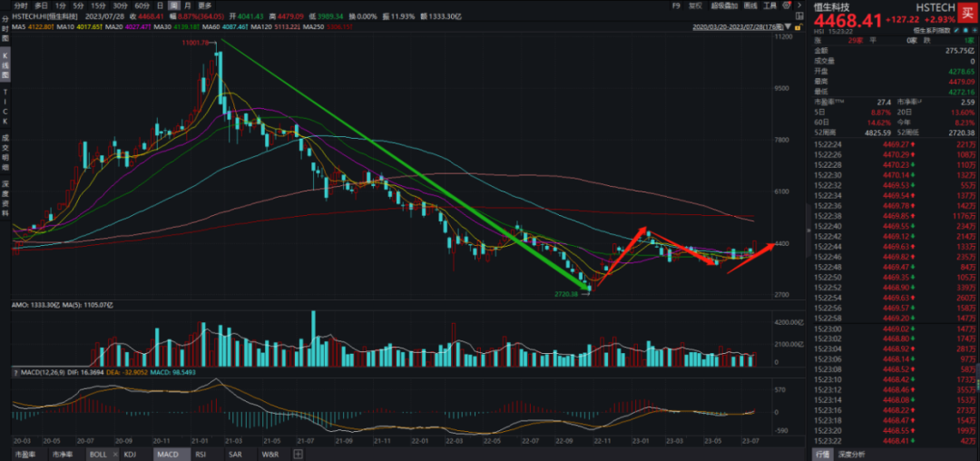Select the 1分 interval

60,5
